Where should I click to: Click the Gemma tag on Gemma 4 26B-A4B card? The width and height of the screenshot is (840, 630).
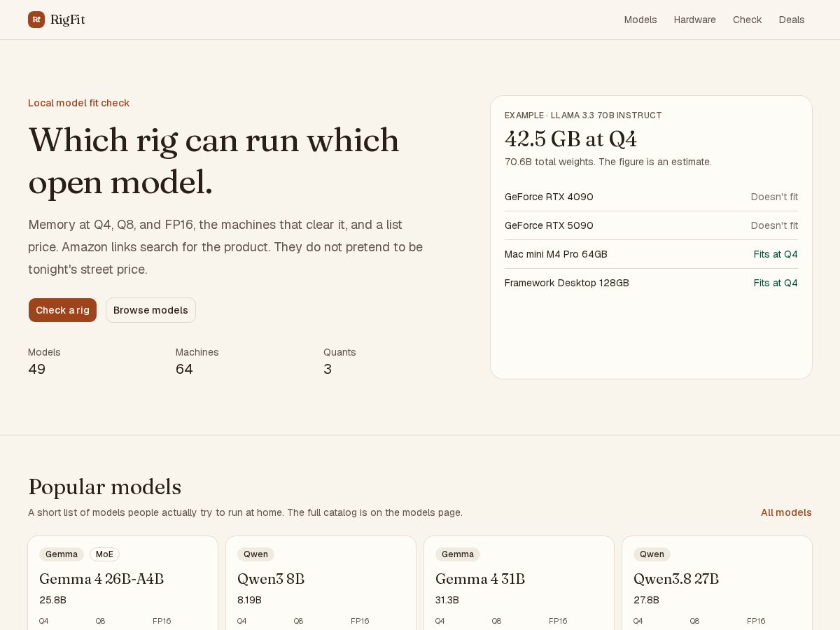[x=62, y=554]
